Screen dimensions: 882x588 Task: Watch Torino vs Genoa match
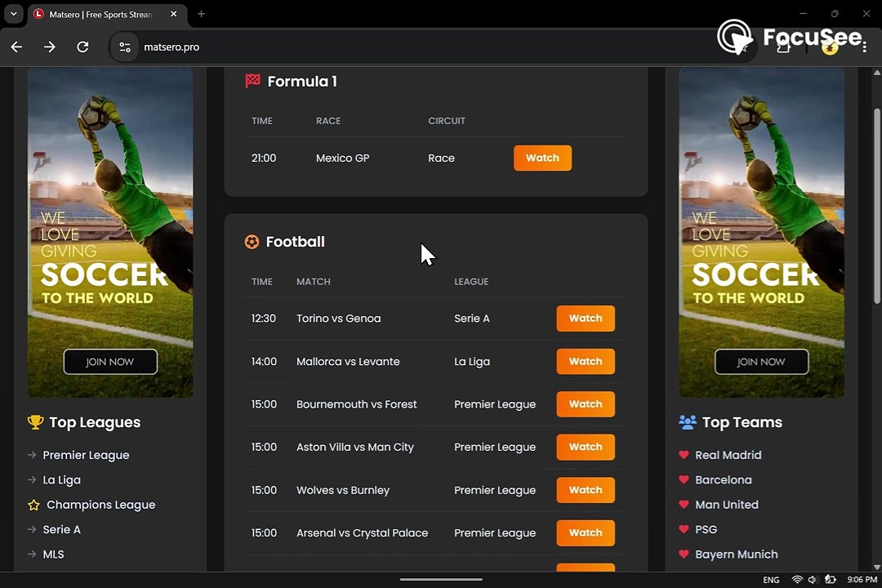(x=585, y=318)
